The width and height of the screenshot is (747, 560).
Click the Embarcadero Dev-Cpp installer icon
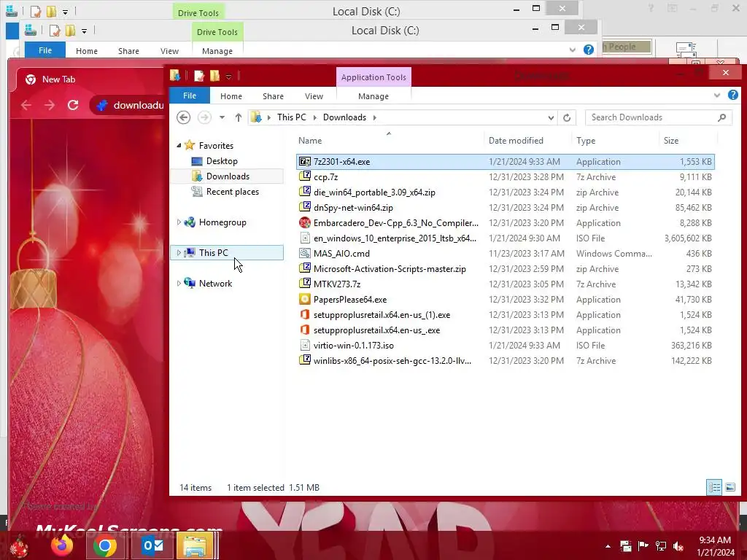point(304,223)
